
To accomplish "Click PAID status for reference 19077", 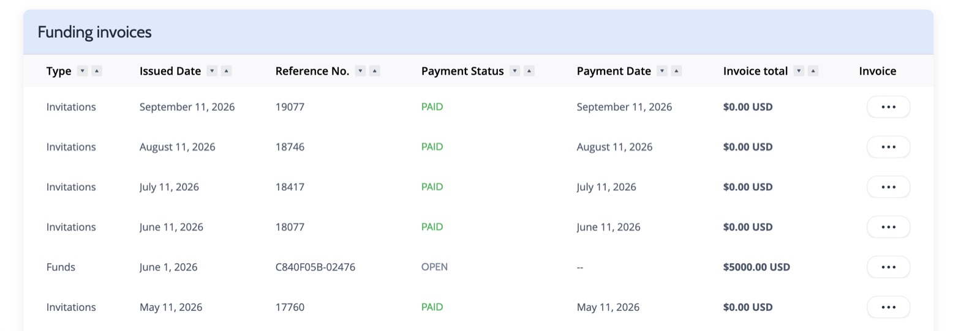I will pos(432,106).
